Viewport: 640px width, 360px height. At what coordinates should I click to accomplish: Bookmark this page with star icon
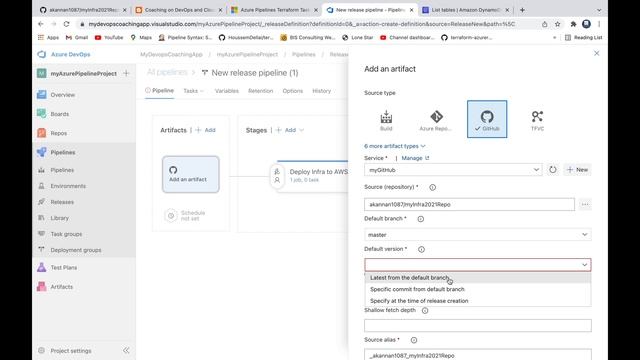pos(558,24)
